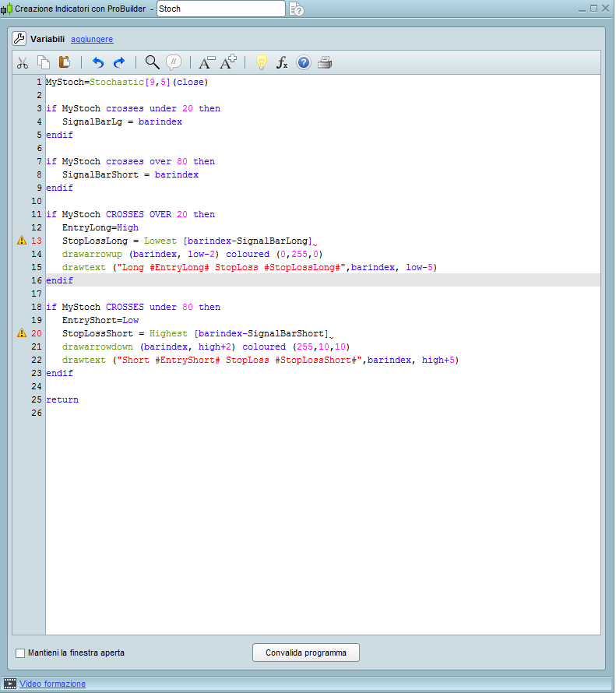Enable 'Mantieni la finestra aperta' checkbox
The width and height of the screenshot is (616, 693).
tap(20, 653)
